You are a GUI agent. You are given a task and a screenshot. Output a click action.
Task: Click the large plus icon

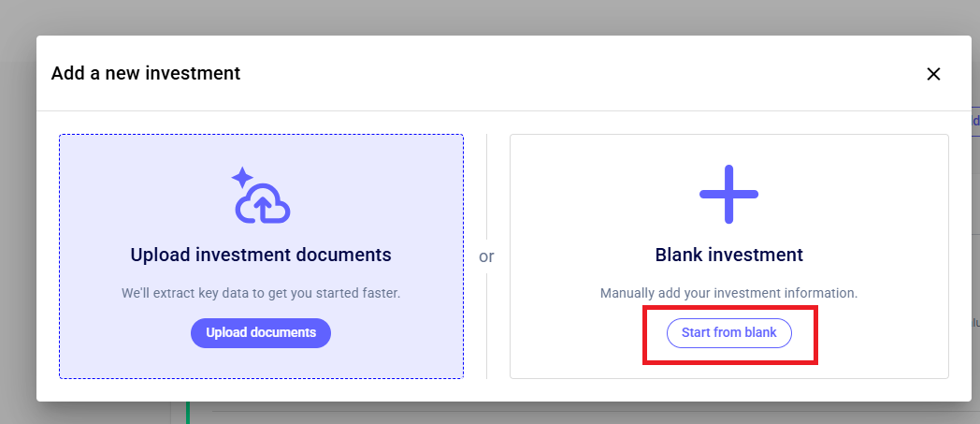coord(728,195)
